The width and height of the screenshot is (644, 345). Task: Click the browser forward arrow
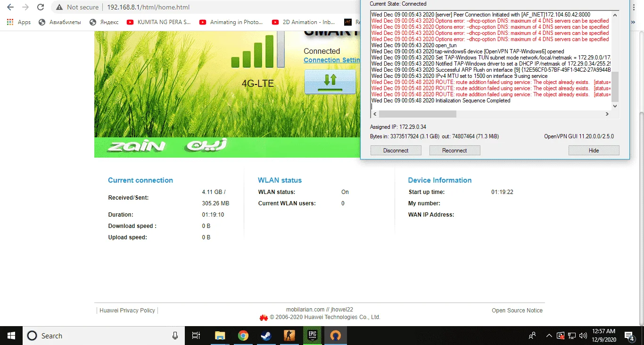[x=25, y=8]
